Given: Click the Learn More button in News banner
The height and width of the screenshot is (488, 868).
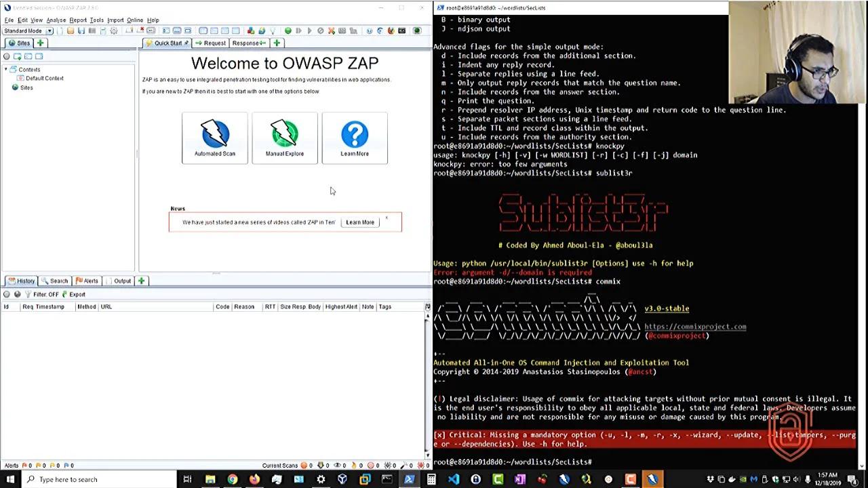Looking at the screenshot, I should click(x=359, y=222).
